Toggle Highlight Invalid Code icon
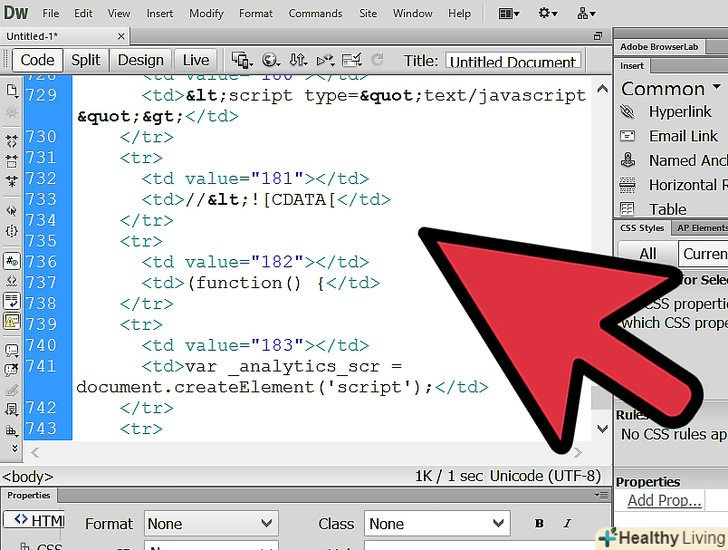728x550 pixels. coord(12,281)
